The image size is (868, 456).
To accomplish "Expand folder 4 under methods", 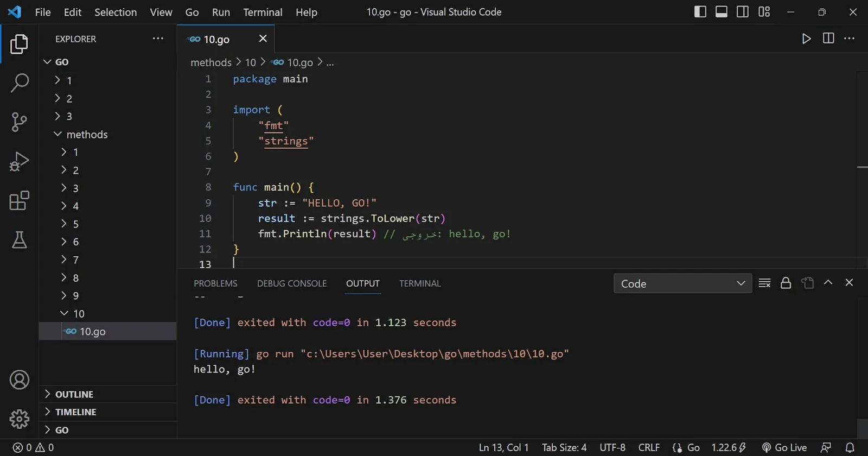I will point(108,206).
